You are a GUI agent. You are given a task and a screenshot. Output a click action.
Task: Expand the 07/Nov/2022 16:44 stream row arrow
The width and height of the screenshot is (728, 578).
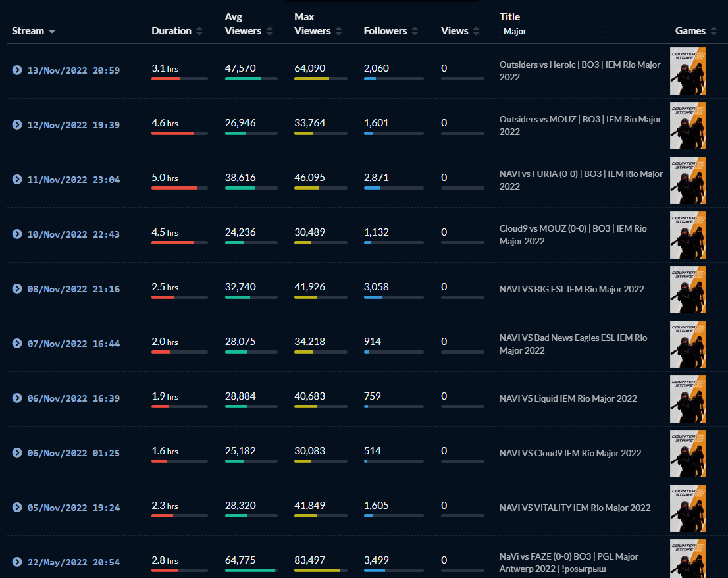pos(17,343)
